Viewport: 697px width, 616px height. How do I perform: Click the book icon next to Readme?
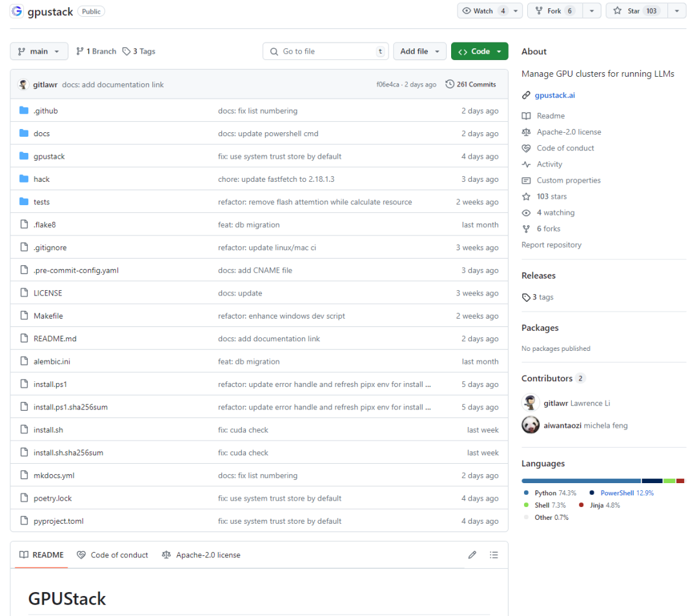[527, 116]
